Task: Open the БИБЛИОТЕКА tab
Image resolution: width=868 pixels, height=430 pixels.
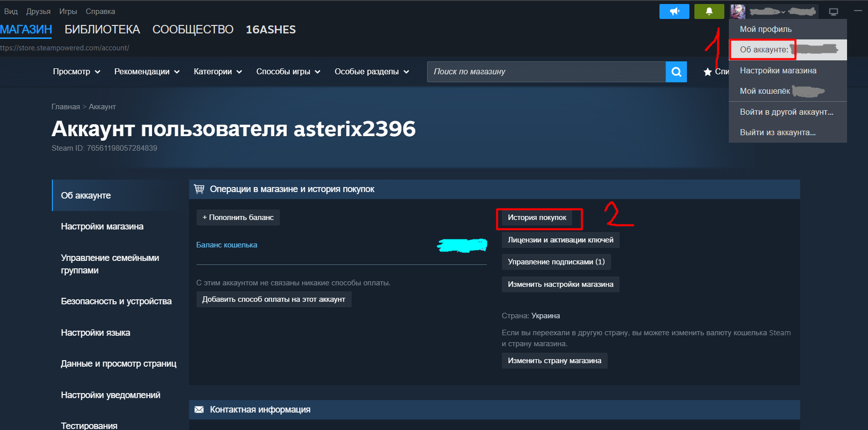Action: (102, 29)
